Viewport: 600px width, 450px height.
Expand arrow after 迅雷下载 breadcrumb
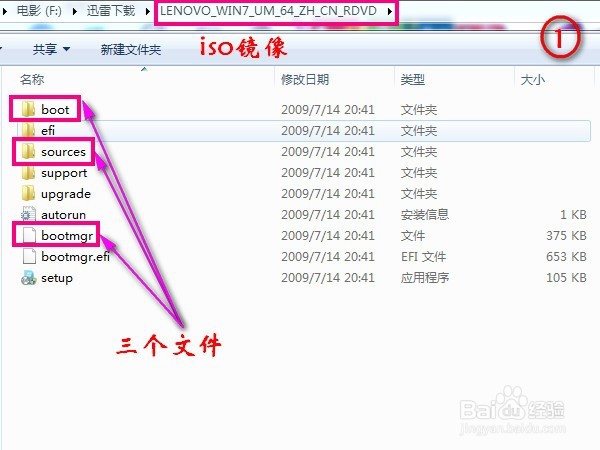[148, 11]
